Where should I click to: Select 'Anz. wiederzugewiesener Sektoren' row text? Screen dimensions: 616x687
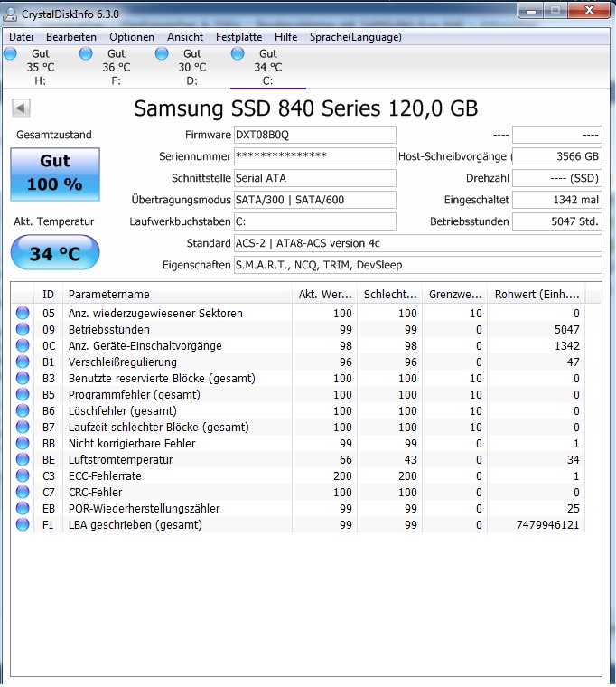[x=155, y=314]
